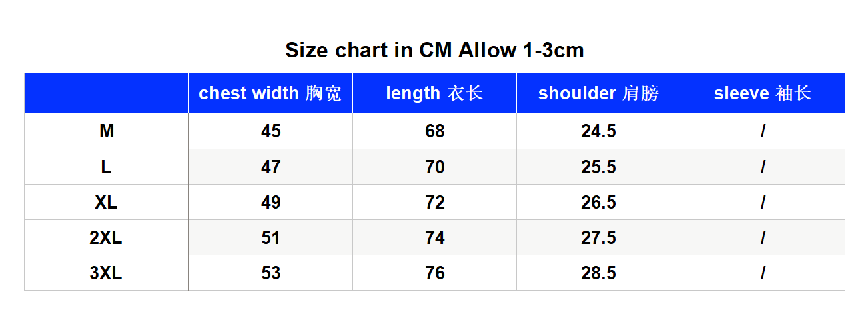Select length value 70 for size L
Viewport: 868px width, 314px height.
(434, 167)
